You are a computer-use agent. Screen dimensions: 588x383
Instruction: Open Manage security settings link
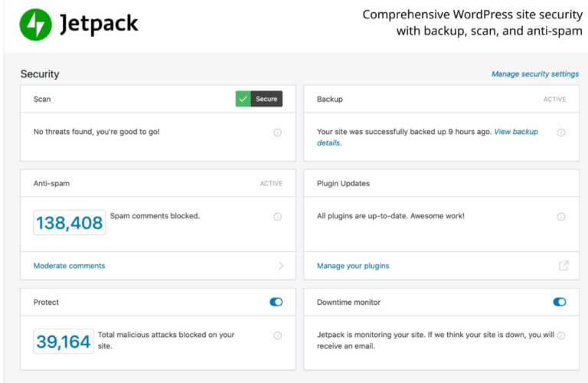click(535, 74)
